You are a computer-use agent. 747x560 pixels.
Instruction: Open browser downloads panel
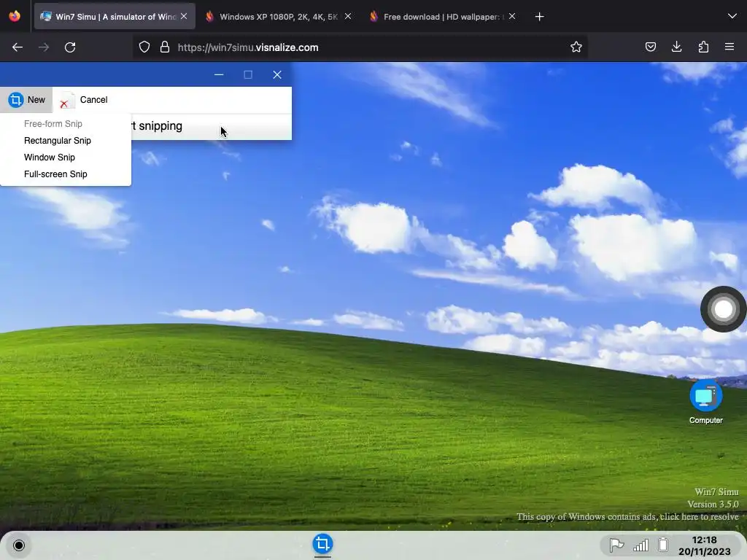click(x=676, y=47)
